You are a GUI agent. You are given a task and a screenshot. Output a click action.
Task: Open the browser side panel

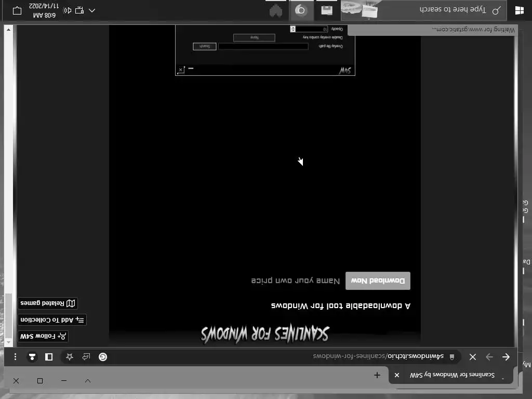pyautogui.click(x=49, y=356)
